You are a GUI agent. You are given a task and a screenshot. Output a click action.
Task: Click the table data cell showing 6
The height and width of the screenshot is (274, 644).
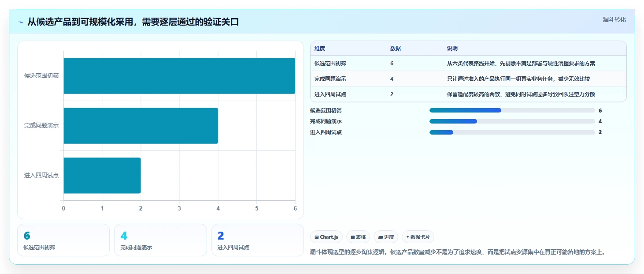click(392, 64)
